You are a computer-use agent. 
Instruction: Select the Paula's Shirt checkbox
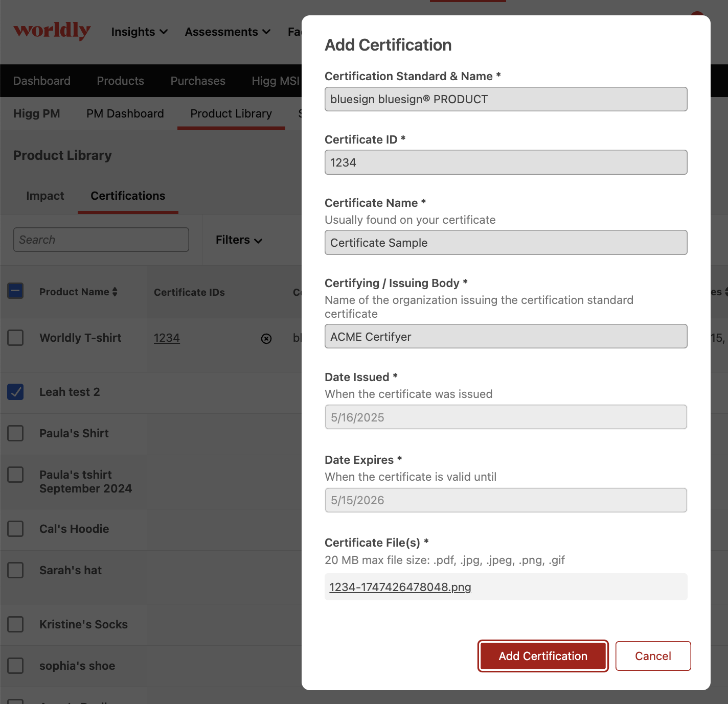(x=15, y=433)
